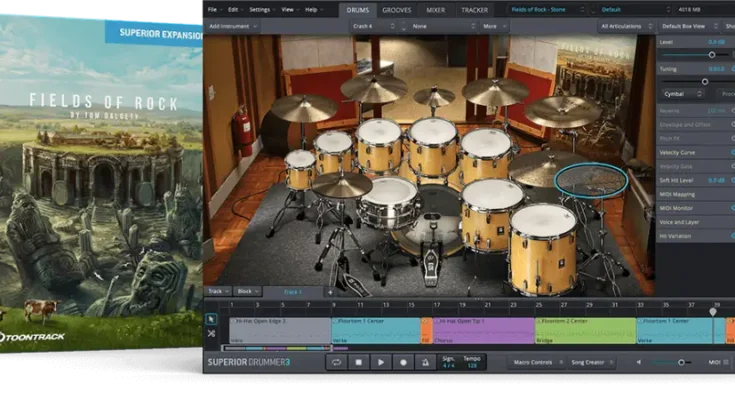The height and width of the screenshot is (400, 735).
Task: Click the record button in transport
Action: [403, 362]
